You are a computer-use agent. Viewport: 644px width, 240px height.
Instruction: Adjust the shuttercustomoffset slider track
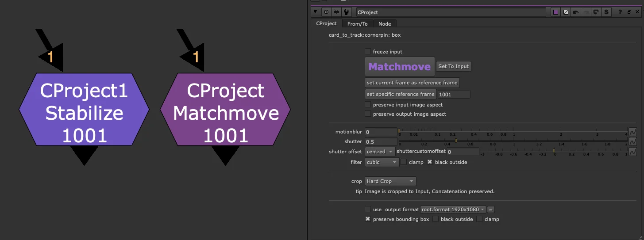coord(554,152)
